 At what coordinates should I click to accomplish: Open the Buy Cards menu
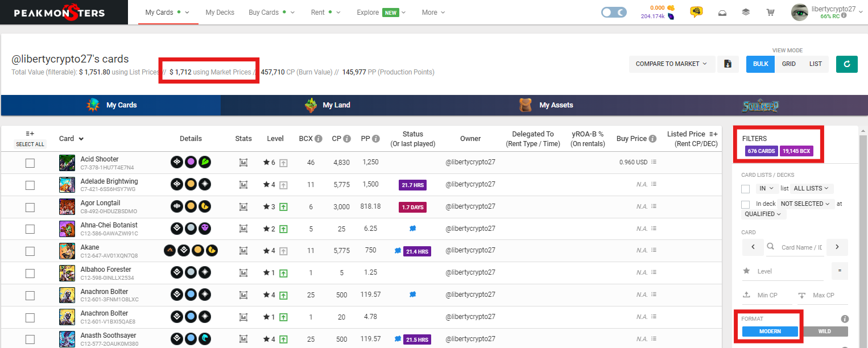click(272, 12)
